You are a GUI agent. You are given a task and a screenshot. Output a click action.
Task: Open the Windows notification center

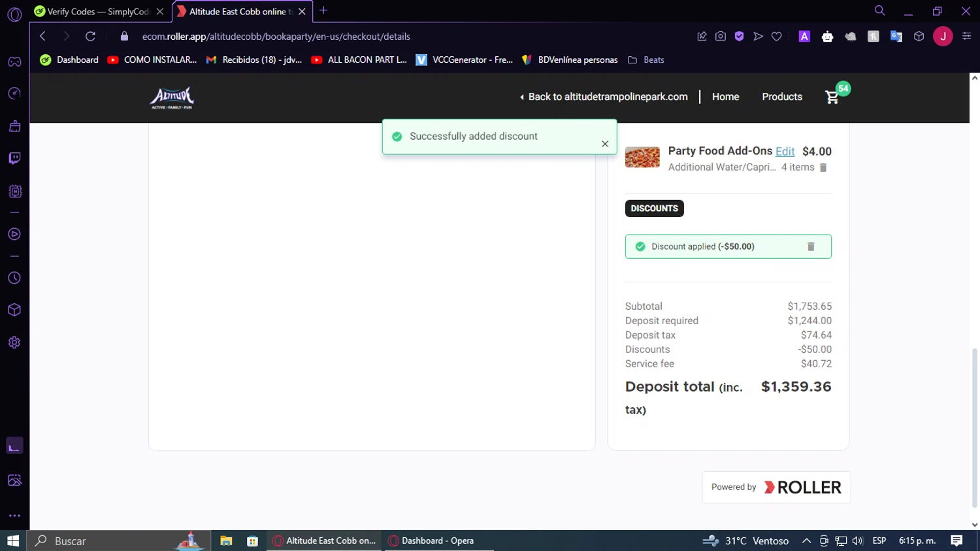tap(956, 541)
